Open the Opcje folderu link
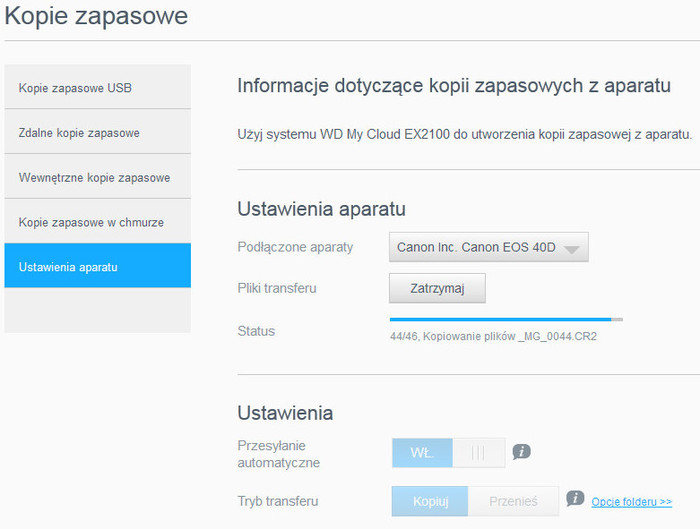 point(631,501)
